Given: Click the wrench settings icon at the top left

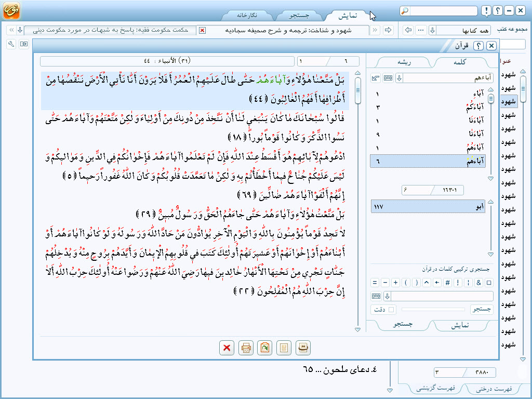Looking at the screenshot, I should [11, 45].
